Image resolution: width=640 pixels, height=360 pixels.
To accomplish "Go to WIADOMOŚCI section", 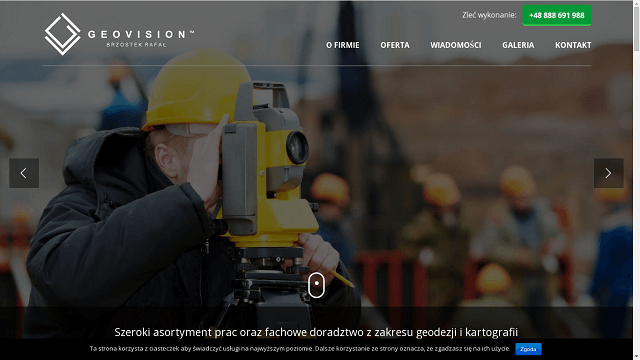I will [456, 45].
